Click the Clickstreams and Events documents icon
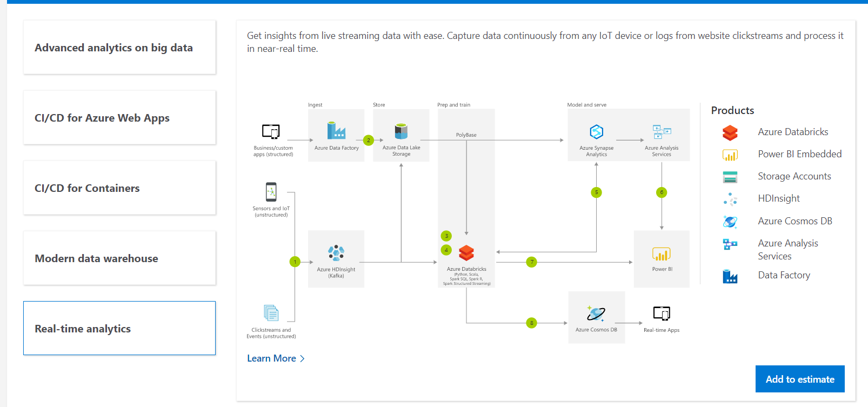 tap(271, 313)
